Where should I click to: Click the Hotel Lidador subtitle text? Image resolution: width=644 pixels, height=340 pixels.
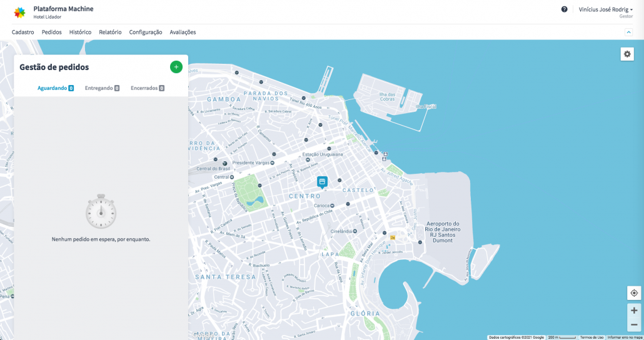click(x=48, y=17)
